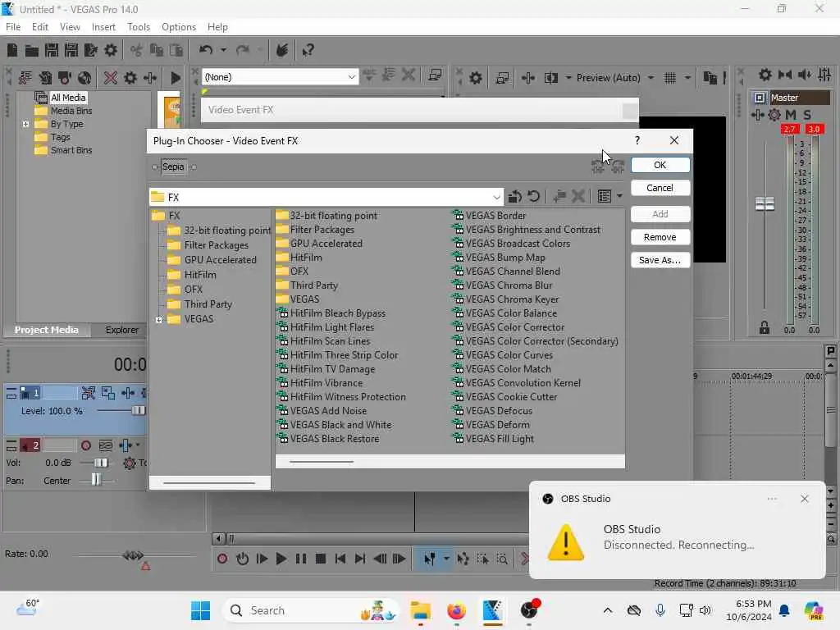The height and width of the screenshot is (630, 840).
Task: Select VEGAS Chroma Keyer in the plug-in list
Action: click(512, 299)
